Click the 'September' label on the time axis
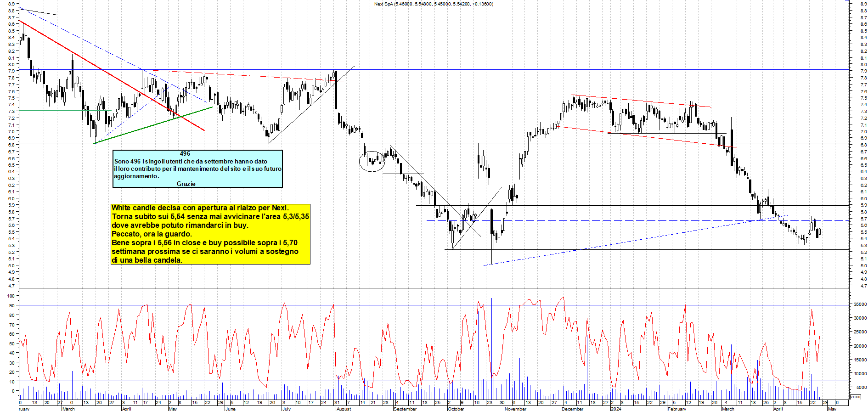The height and width of the screenshot is (411, 868). tap(405, 409)
